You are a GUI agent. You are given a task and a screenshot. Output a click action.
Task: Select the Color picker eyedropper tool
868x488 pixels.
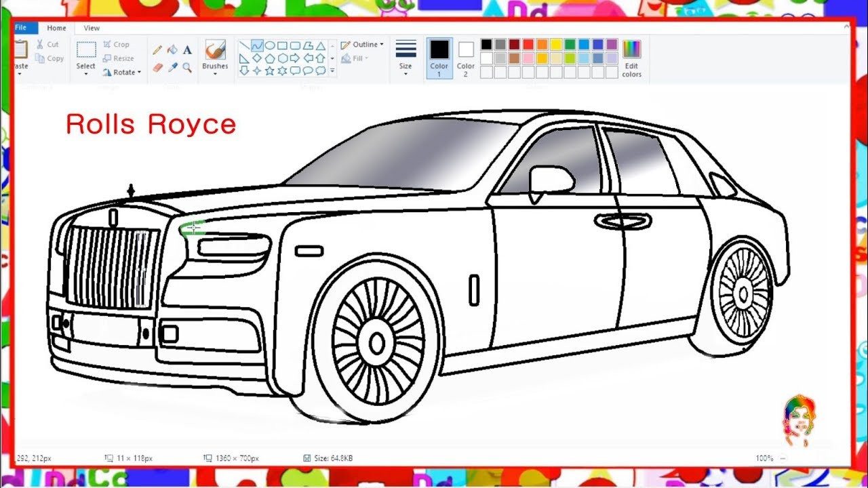click(172, 68)
